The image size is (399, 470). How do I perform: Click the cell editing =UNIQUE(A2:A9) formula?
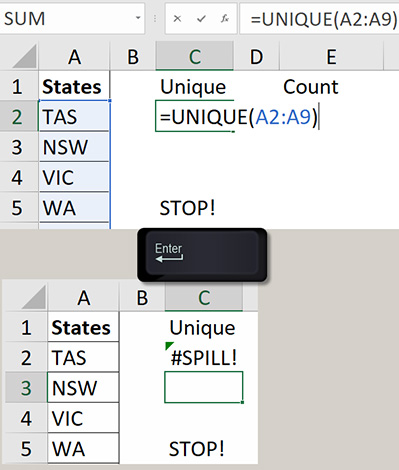[x=195, y=117]
